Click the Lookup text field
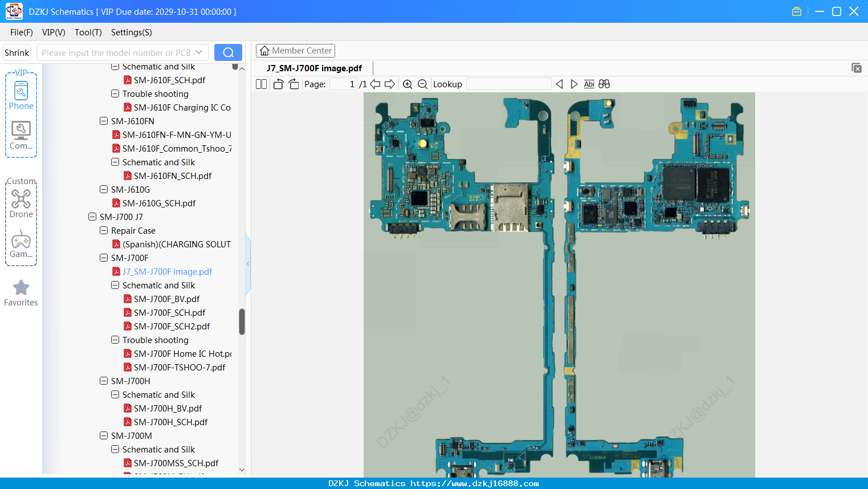Screen dimensions: 868x489 [509, 84]
